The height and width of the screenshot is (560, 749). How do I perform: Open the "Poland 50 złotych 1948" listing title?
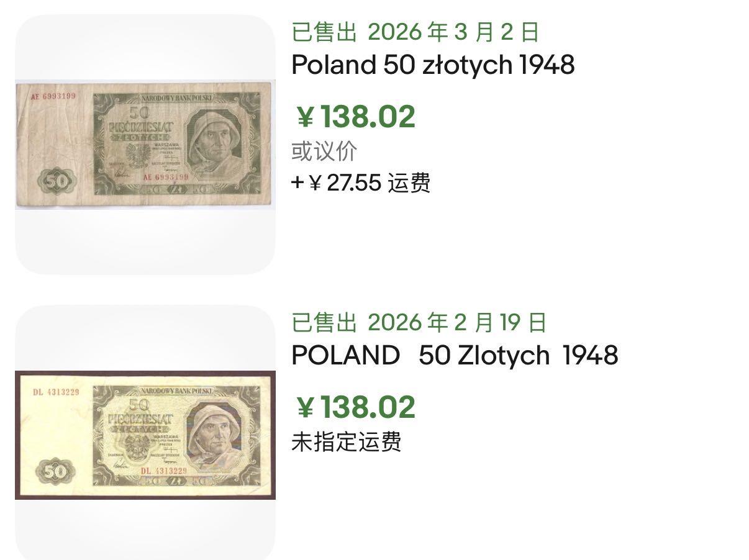(x=433, y=65)
